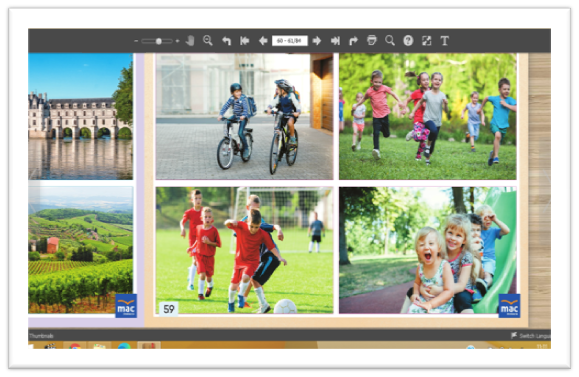Image resolution: width=579 pixels, height=377 pixels.
Task: Click the curved forward arrow icon
Action: point(353,41)
